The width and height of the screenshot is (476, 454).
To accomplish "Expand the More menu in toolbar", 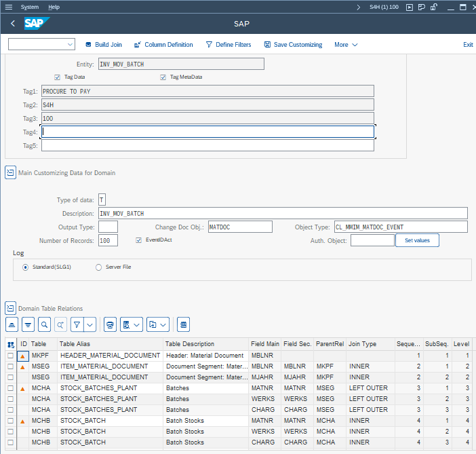I will tap(346, 45).
